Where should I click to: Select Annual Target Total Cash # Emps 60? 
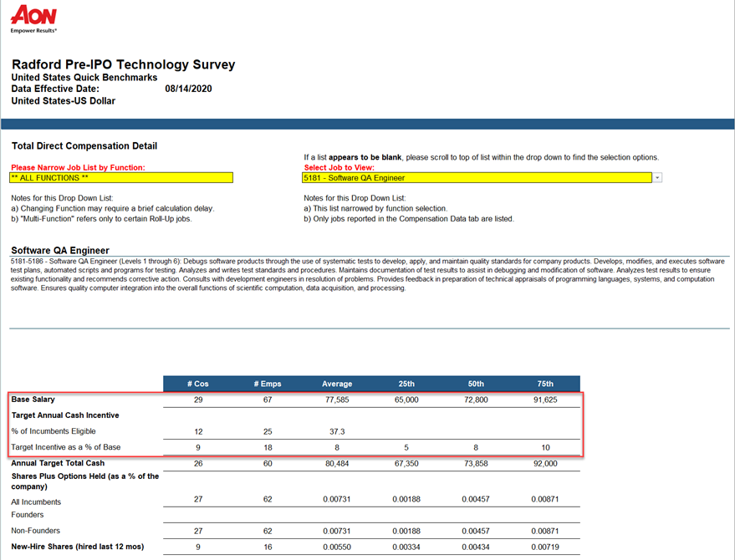tap(268, 464)
